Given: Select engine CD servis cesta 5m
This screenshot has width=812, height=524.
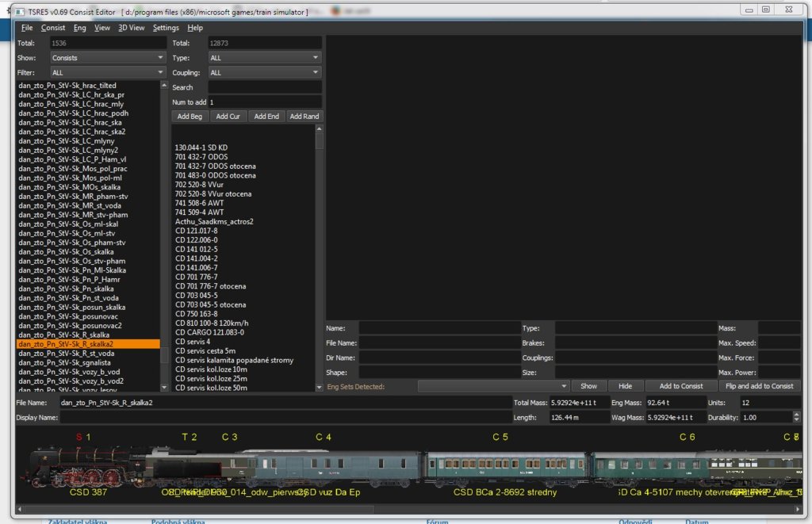Looking at the screenshot, I should coord(205,351).
